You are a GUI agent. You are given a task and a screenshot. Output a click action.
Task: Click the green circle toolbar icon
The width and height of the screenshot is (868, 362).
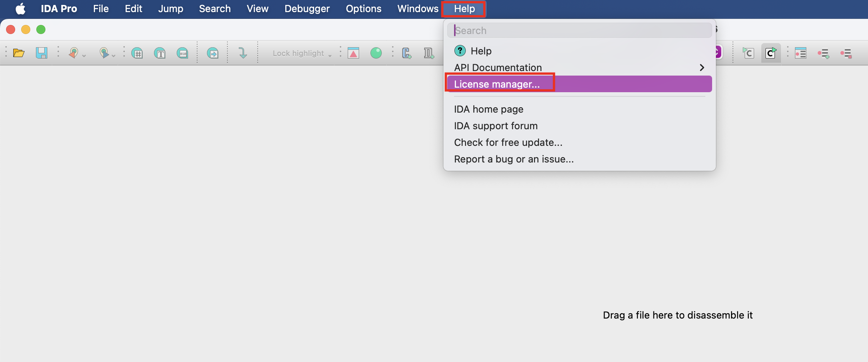coord(376,53)
